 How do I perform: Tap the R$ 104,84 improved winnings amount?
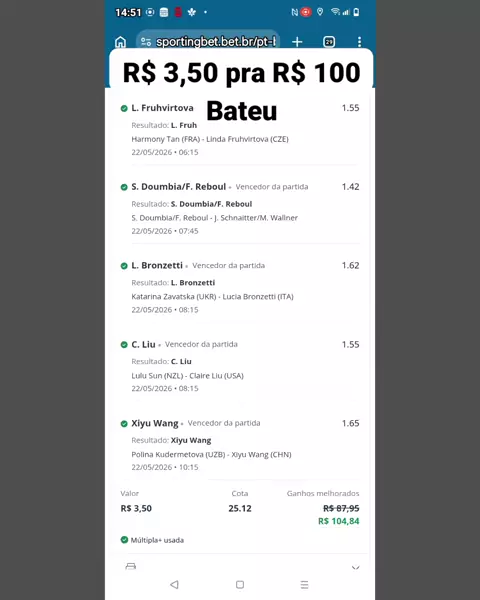[339, 521]
